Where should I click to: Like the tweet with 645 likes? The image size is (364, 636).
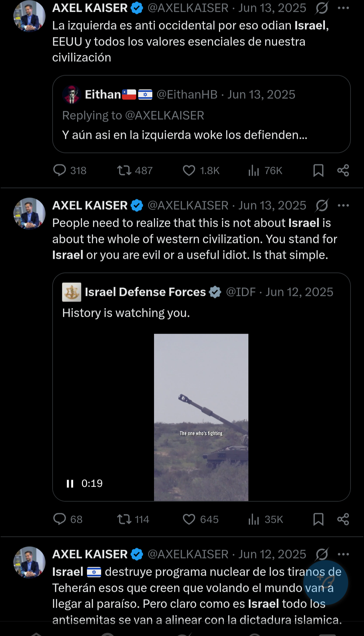(x=189, y=519)
